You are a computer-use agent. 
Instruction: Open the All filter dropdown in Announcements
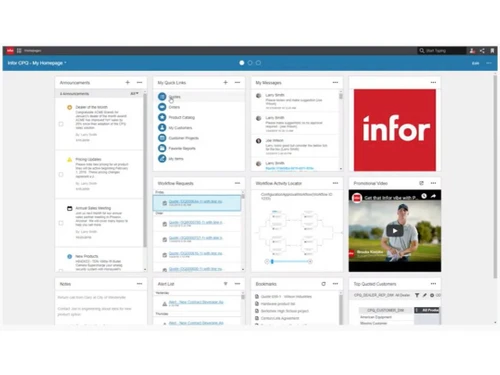(x=134, y=94)
